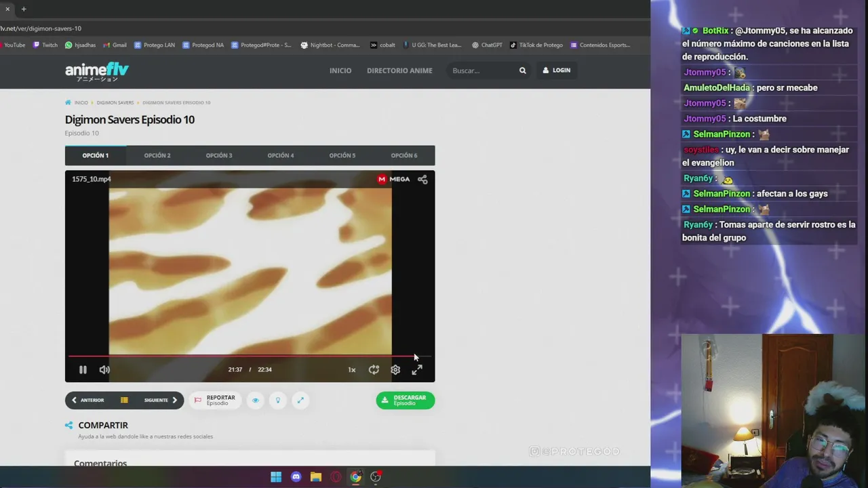The image size is (868, 488).
Task: Mark episode as seen with eye icon
Action: click(256, 400)
